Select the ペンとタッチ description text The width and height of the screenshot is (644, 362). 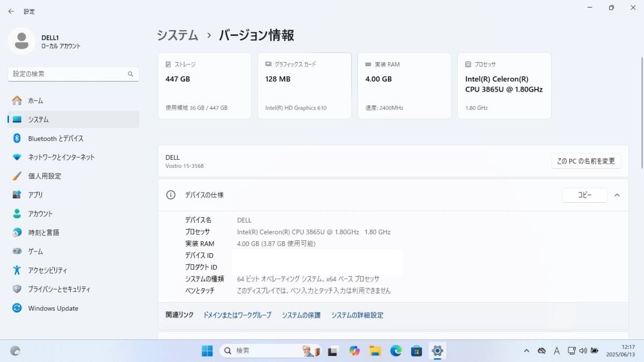click(x=314, y=291)
